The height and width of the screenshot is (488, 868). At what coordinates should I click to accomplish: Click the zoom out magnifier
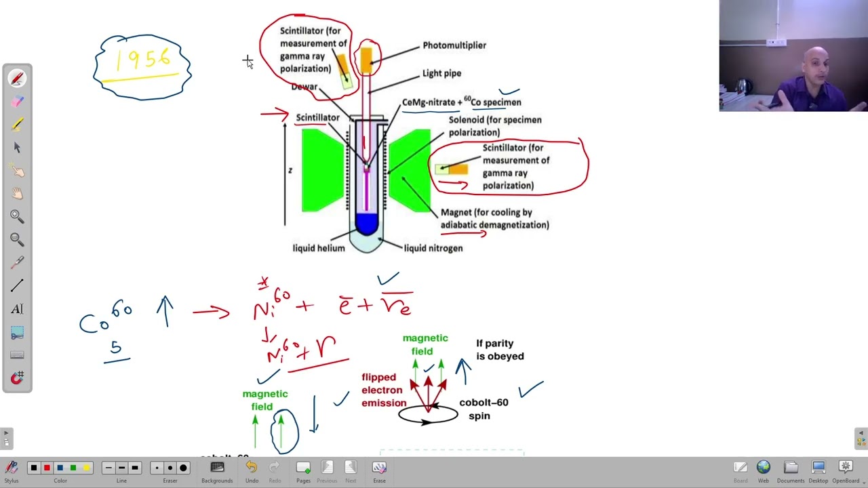tap(17, 239)
